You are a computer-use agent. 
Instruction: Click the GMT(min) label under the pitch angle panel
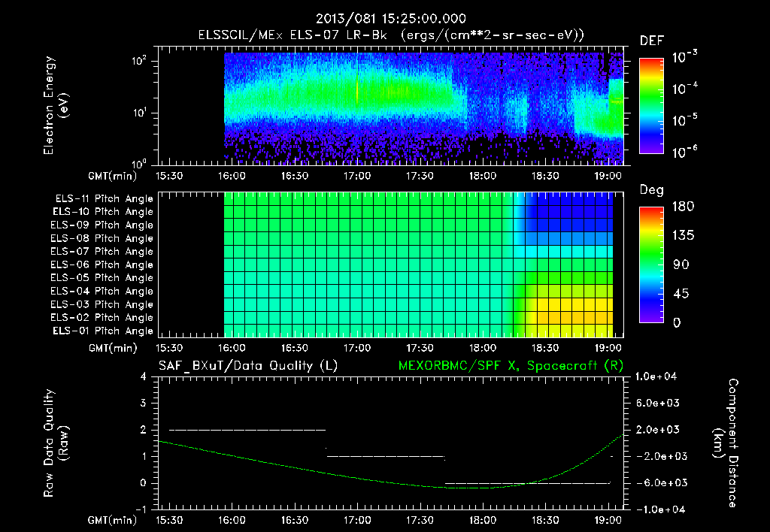(x=113, y=348)
